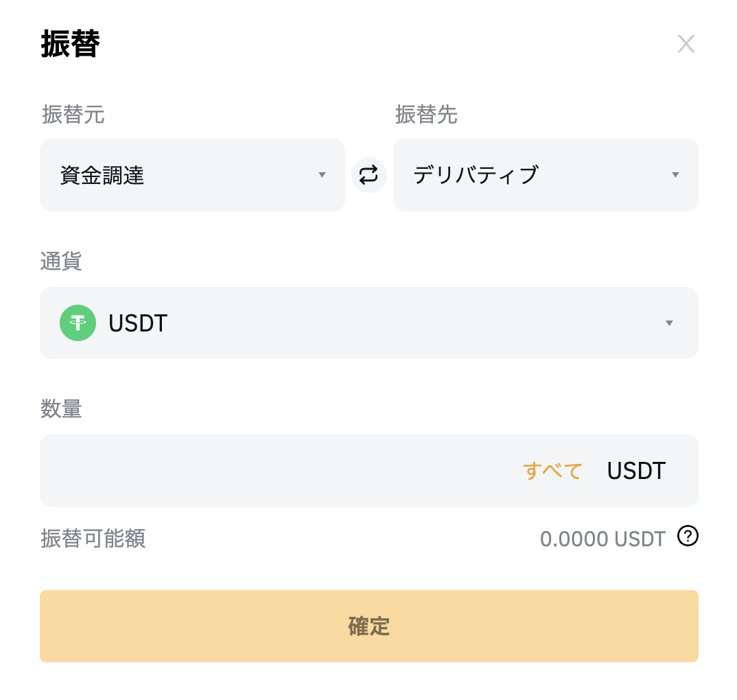Image resolution: width=737 pixels, height=700 pixels.
Task: Swap 振替元 and 振替先 accounts
Action: point(369,175)
